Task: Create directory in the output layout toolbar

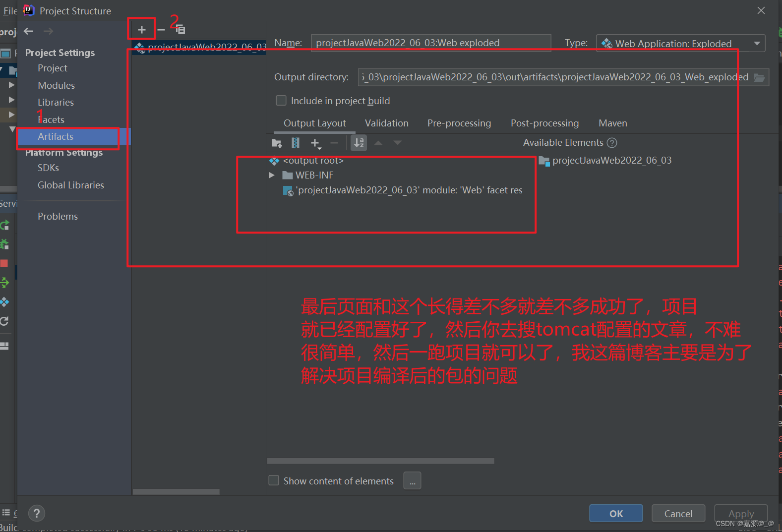Action: pyautogui.click(x=277, y=143)
